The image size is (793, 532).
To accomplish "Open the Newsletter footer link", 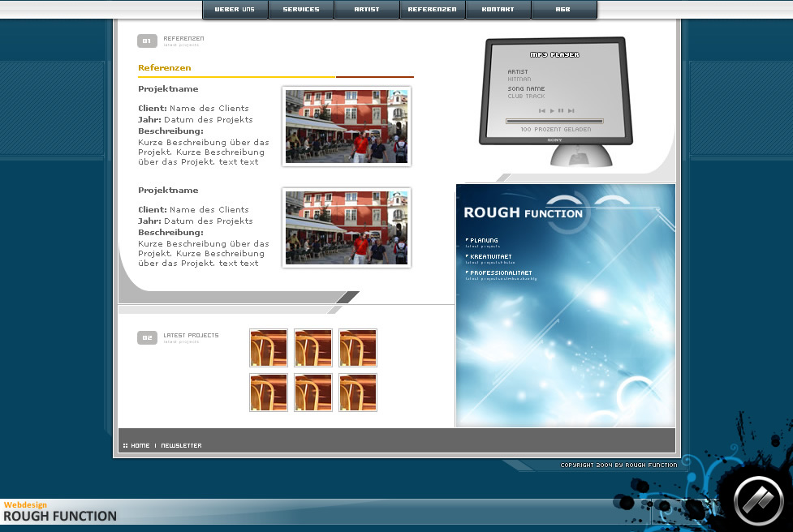I will coord(181,445).
